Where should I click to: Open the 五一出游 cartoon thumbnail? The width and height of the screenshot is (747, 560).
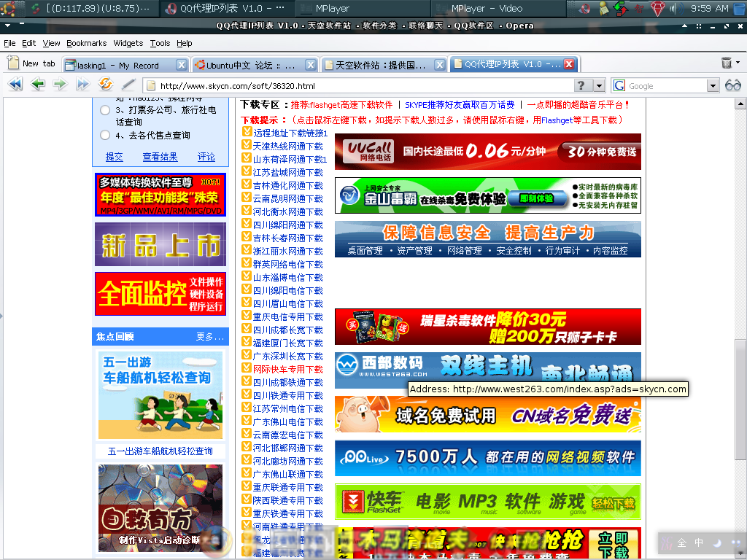[160, 395]
